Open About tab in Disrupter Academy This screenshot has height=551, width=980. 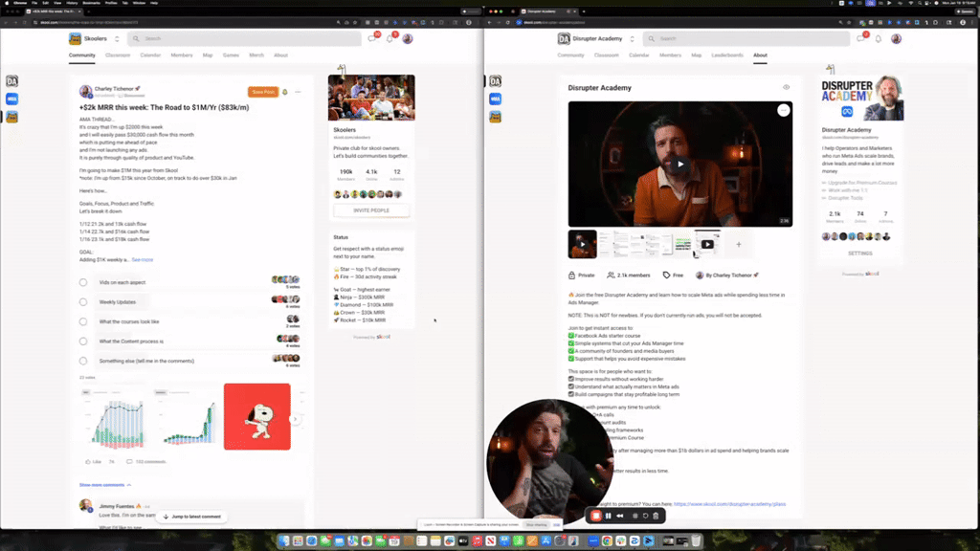pos(760,55)
